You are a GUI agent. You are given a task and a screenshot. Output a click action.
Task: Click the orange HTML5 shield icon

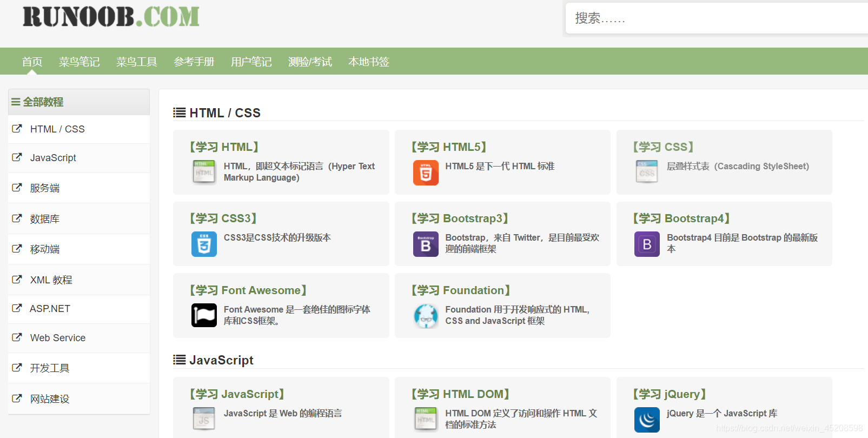pyautogui.click(x=426, y=172)
